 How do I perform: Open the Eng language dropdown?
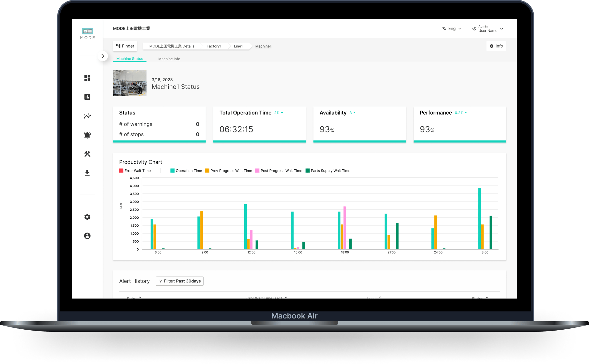[452, 29]
